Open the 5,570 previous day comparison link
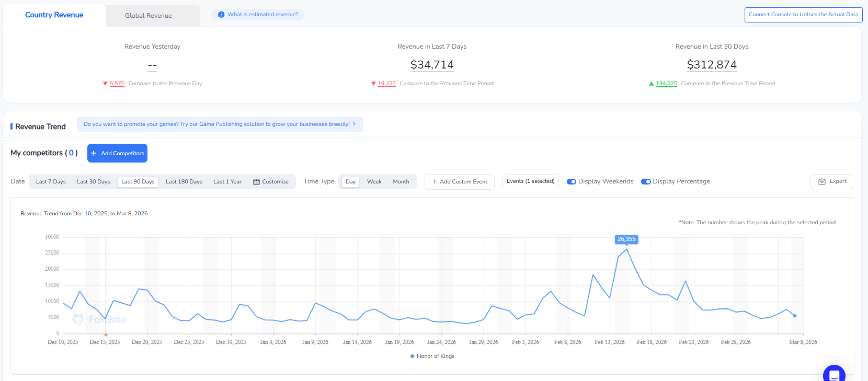 point(117,84)
